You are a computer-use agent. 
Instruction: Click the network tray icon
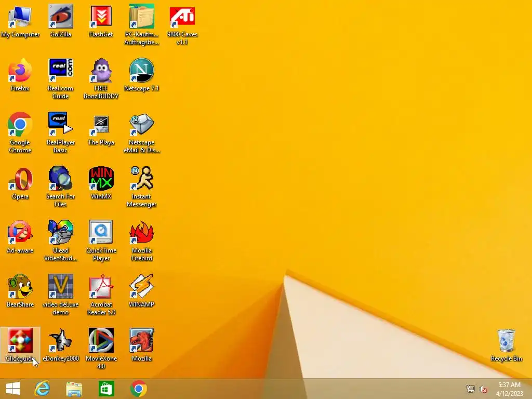click(470, 389)
